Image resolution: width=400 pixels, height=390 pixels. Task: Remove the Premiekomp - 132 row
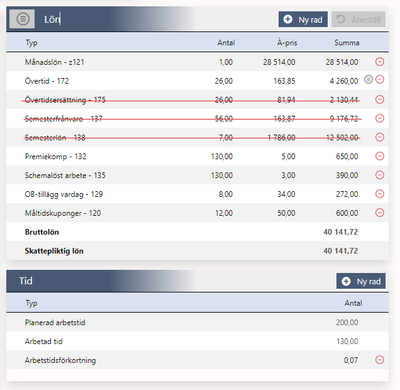point(380,156)
